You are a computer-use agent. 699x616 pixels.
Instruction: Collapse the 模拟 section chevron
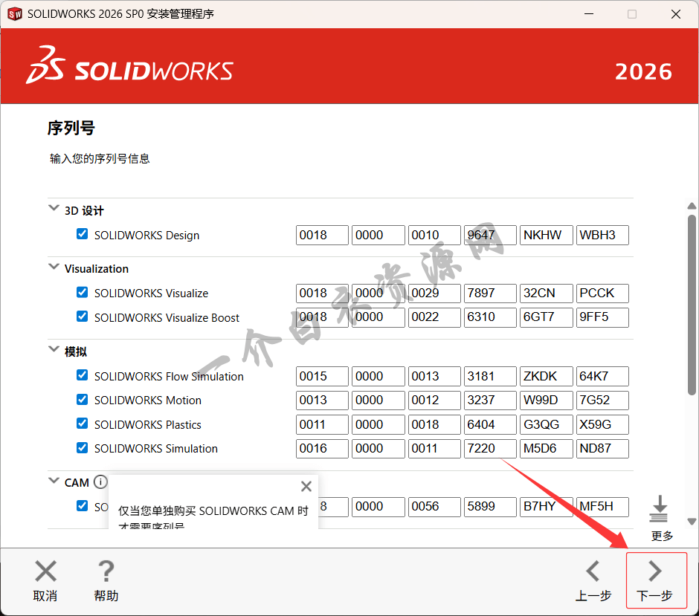(54, 349)
